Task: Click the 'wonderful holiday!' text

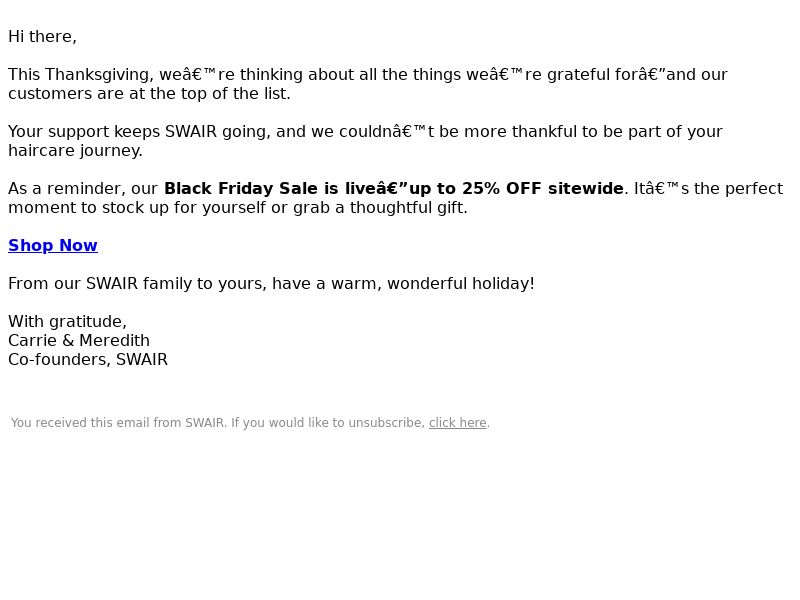Action: click(x=461, y=284)
